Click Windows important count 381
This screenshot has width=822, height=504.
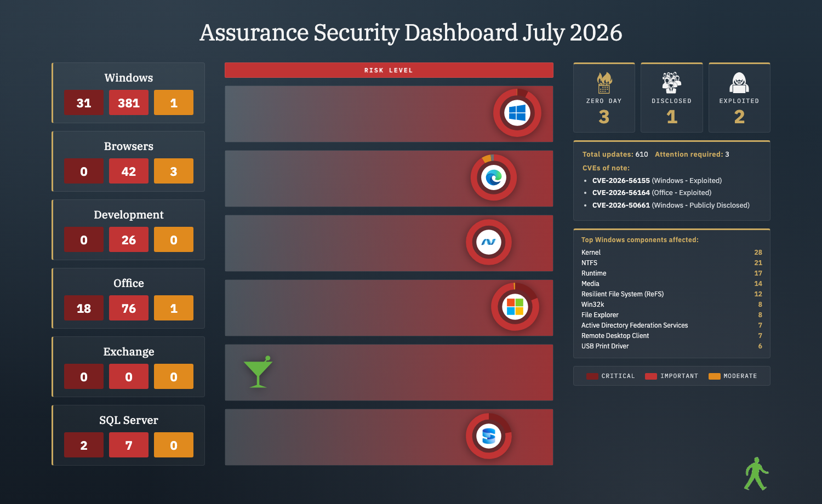(x=129, y=102)
